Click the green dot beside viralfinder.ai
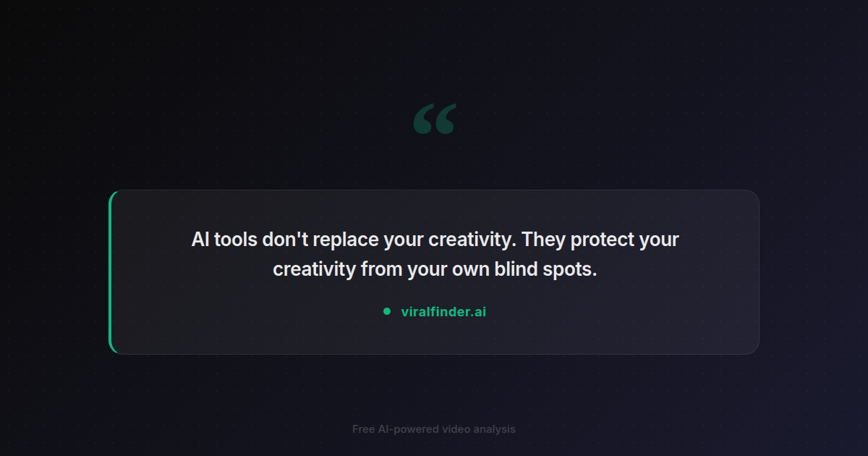Screen dimensions: 868x456 tap(387, 311)
